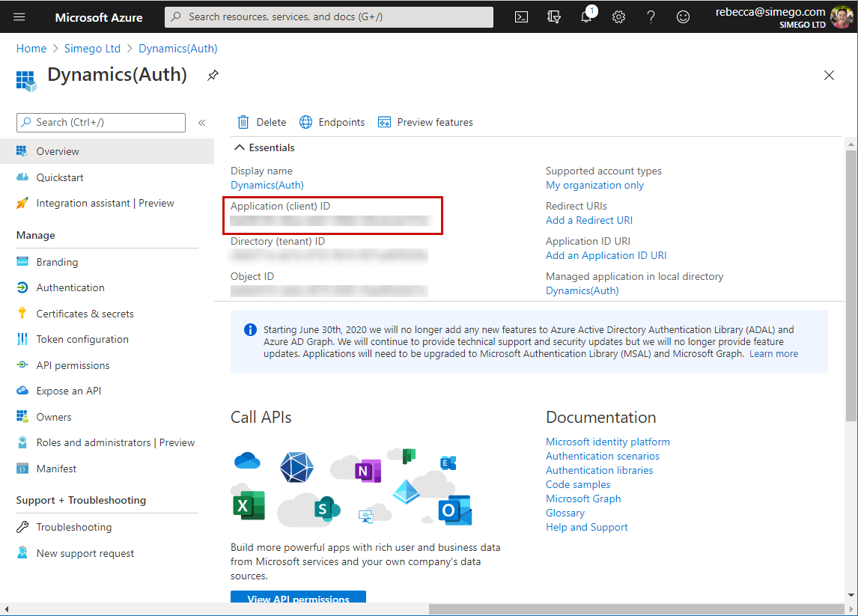
Task: Open the Overview menu item
Action: point(107,151)
